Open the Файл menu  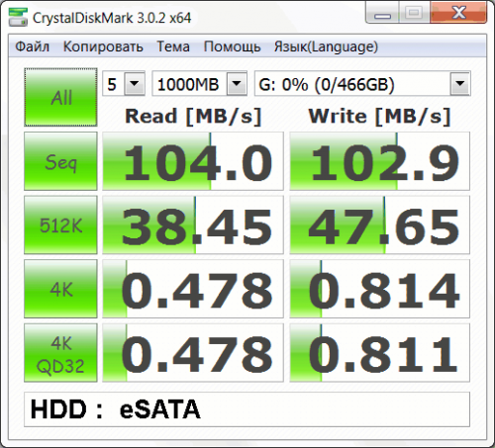(33, 46)
